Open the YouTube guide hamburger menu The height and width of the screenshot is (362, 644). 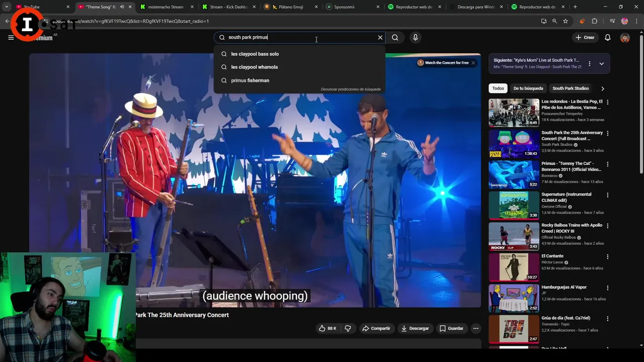tap(11, 38)
